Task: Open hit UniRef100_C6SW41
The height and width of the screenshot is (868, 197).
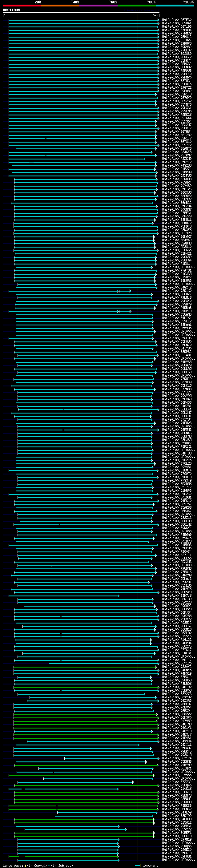Action: [x=177, y=23]
